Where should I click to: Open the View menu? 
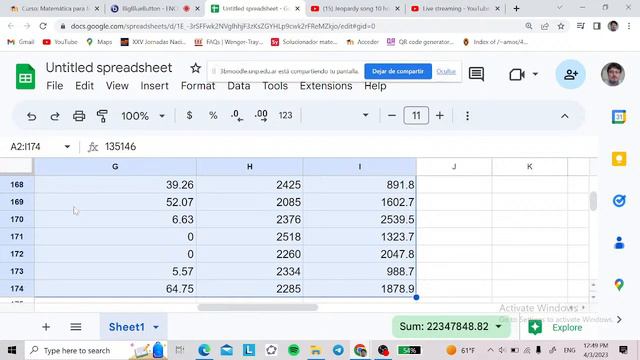point(117,86)
